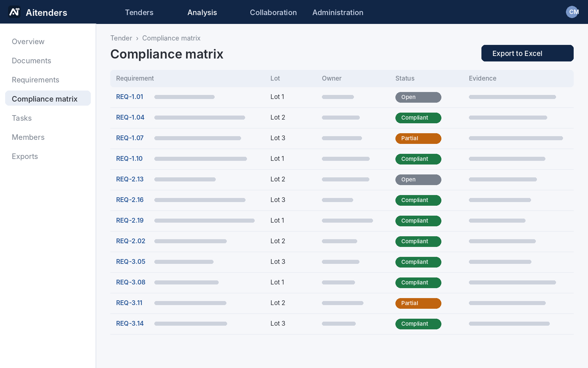Viewport: 588px width, 368px height.
Task: Select Compliance matrix sidebar item
Action: (x=48, y=98)
